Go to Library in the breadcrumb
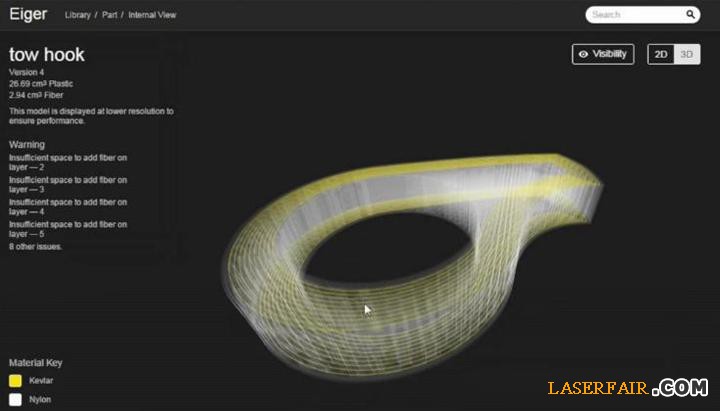720x411 pixels. [x=77, y=16]
